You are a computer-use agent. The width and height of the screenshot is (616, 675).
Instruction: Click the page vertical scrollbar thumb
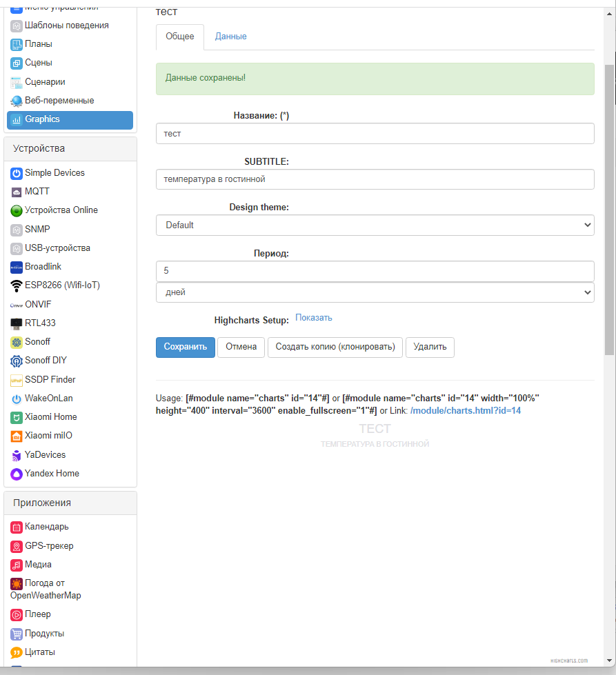(x=609, y=210)
